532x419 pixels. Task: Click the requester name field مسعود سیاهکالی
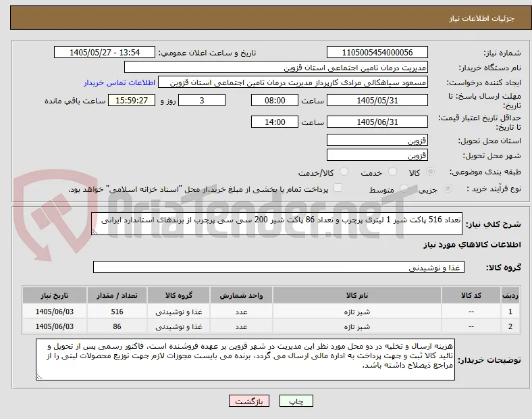[293, 82]
